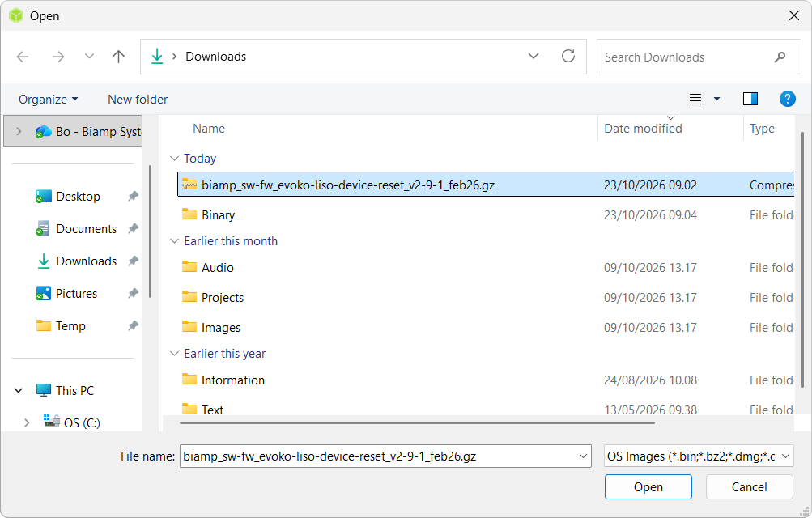Open the recent locations chevron
This screenshot has width=812, height=518.
click(x=89, y=57)
